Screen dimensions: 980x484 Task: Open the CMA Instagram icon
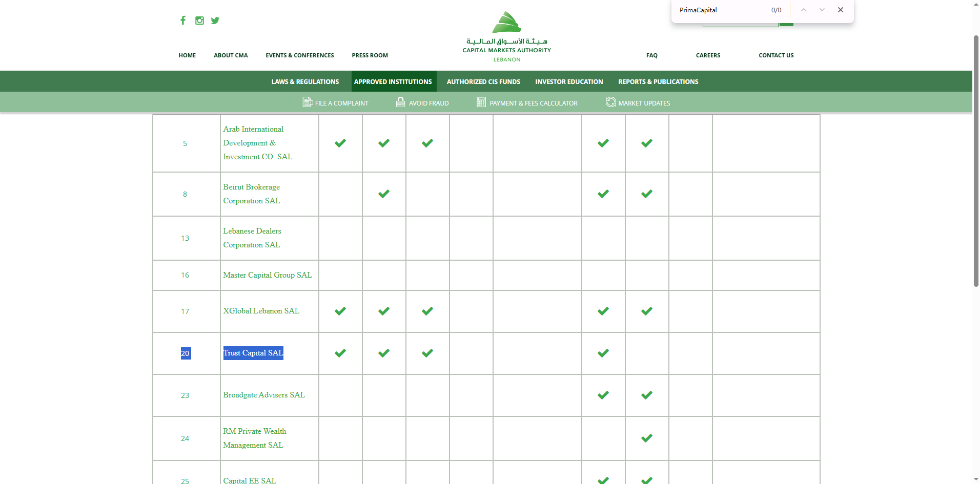(199, 20)
